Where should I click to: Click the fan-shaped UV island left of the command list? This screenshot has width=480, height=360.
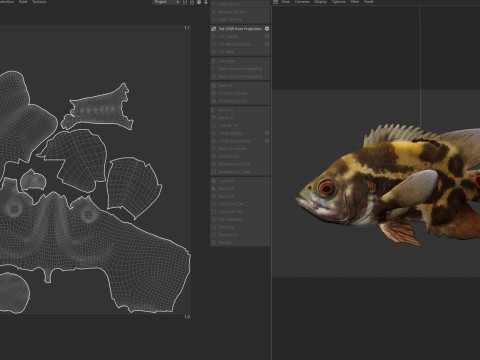pos(133,187)
